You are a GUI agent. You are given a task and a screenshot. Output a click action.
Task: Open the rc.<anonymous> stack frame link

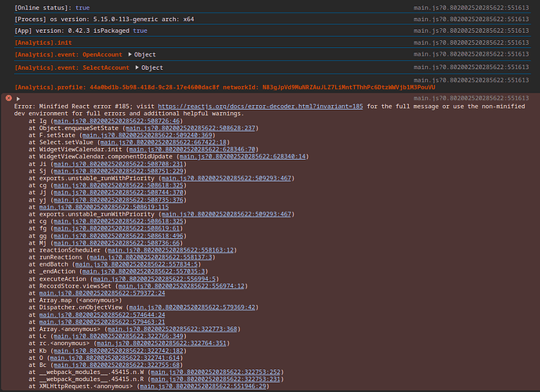click(162, 343)
